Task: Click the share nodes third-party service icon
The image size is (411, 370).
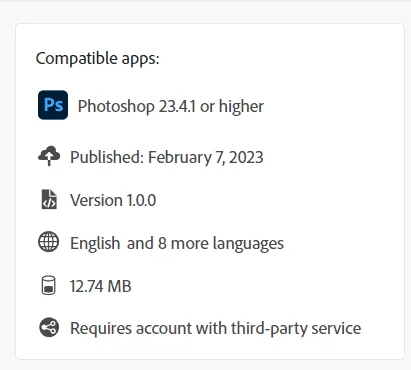Action: pyautogui.click(x=49, y=328)
